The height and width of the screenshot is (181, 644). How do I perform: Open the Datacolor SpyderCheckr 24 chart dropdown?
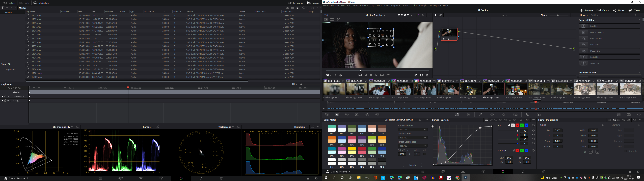[x=400, y=120]
